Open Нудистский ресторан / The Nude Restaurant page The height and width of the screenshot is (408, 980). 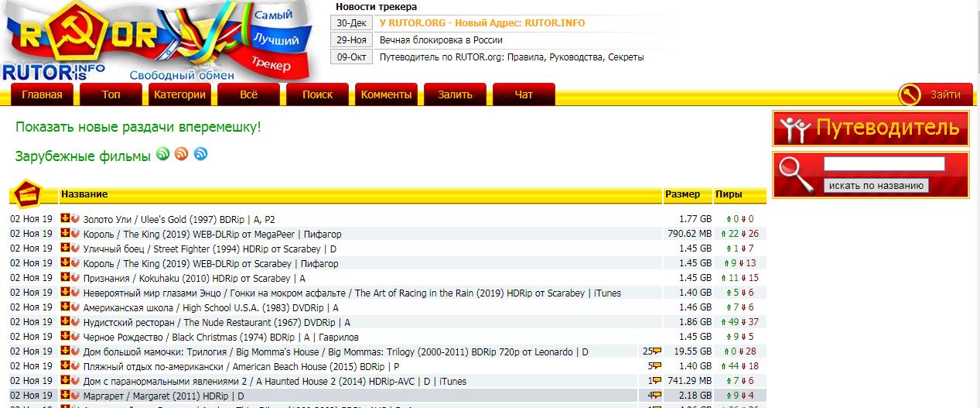pos(217,322)
